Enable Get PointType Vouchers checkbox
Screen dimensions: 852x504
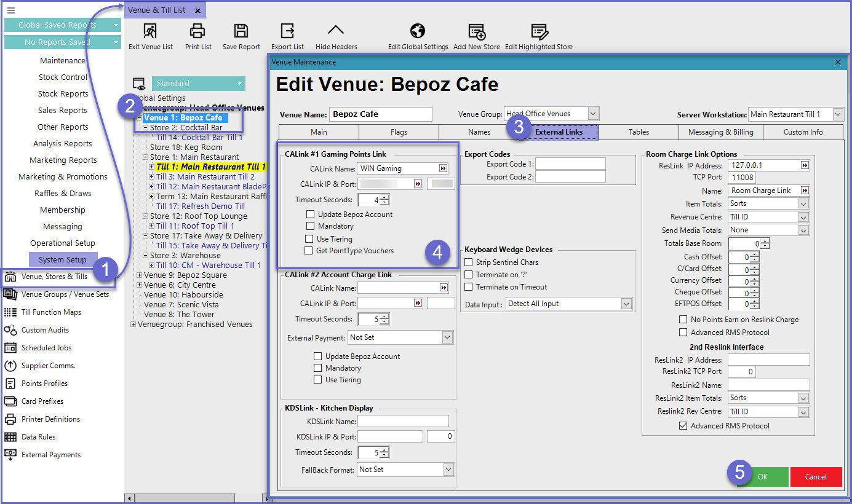[310, 250]
